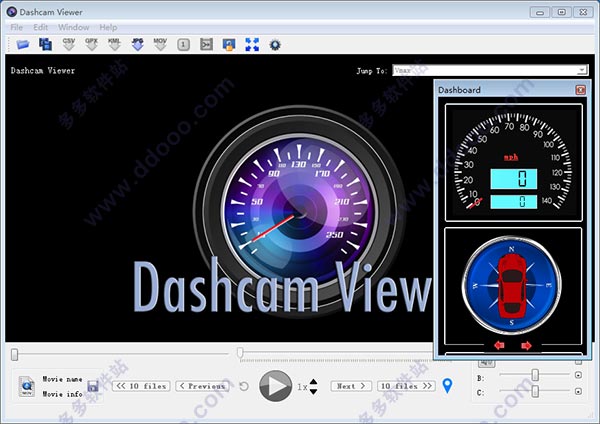Screen dimensions: 600x424
Task: Click the replay circular arrow icon
Action: coord(244,386)
